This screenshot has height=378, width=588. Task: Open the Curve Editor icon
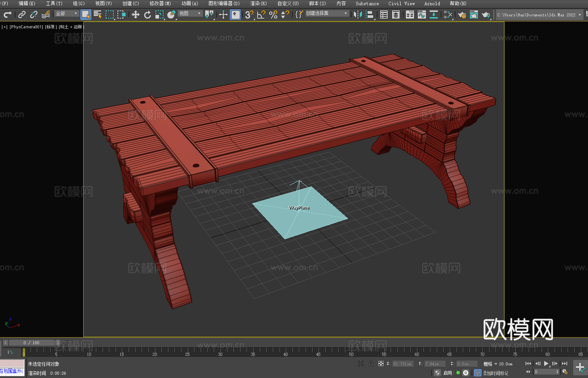(422, 14)
